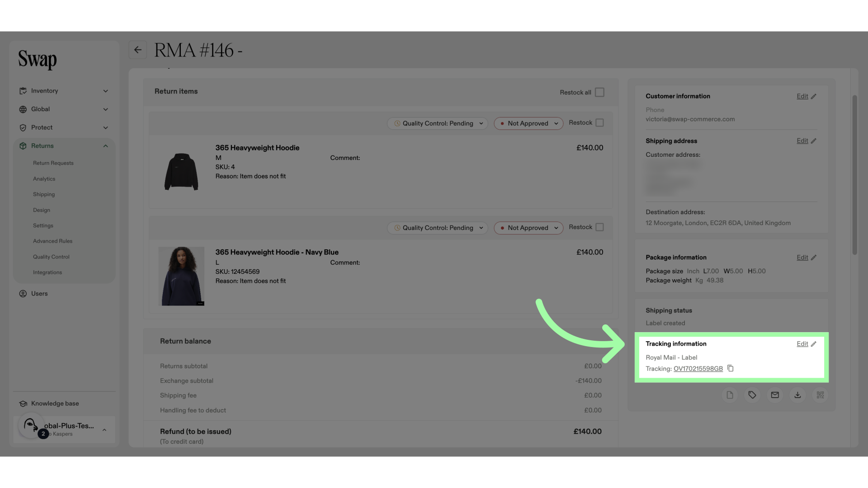Click the black hoodie product thumbnail

click(181, 172)
